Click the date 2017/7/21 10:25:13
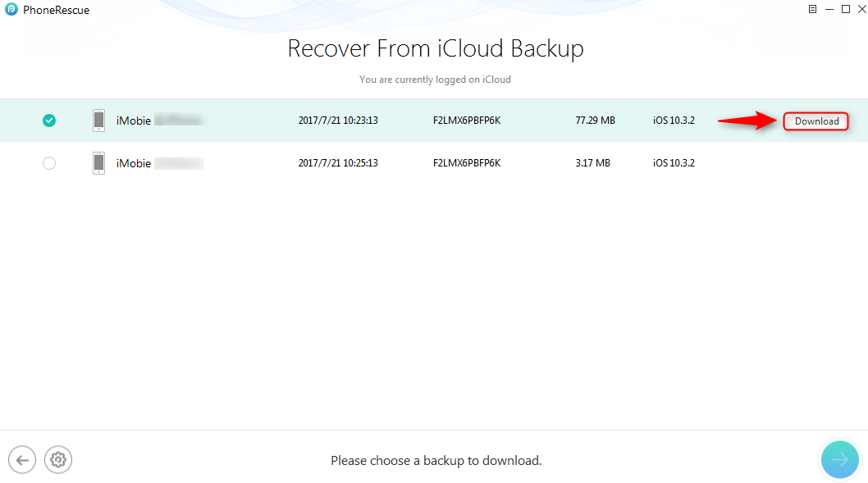Screen dimensions: 868x483 click(x=338, y=162)
